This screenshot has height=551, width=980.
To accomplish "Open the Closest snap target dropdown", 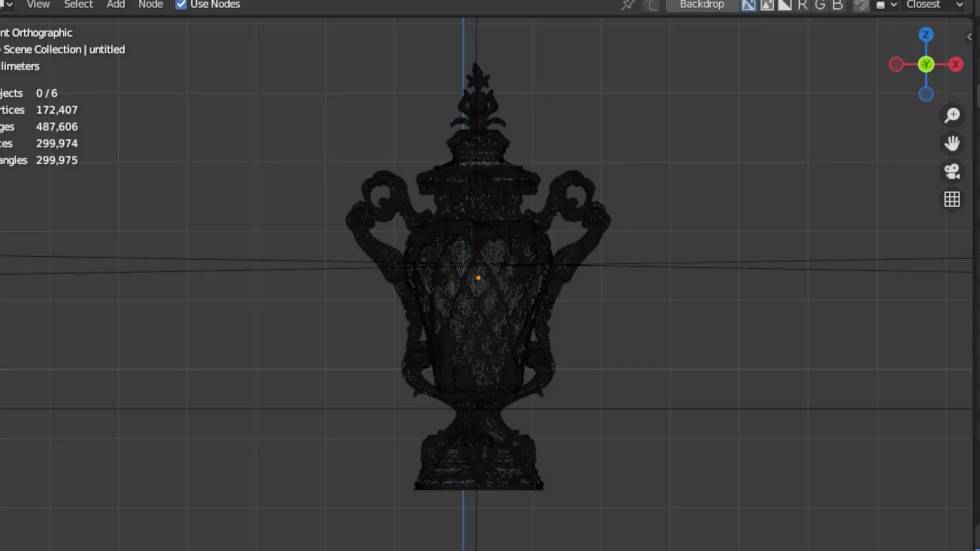I will click(x=934, y=5).
